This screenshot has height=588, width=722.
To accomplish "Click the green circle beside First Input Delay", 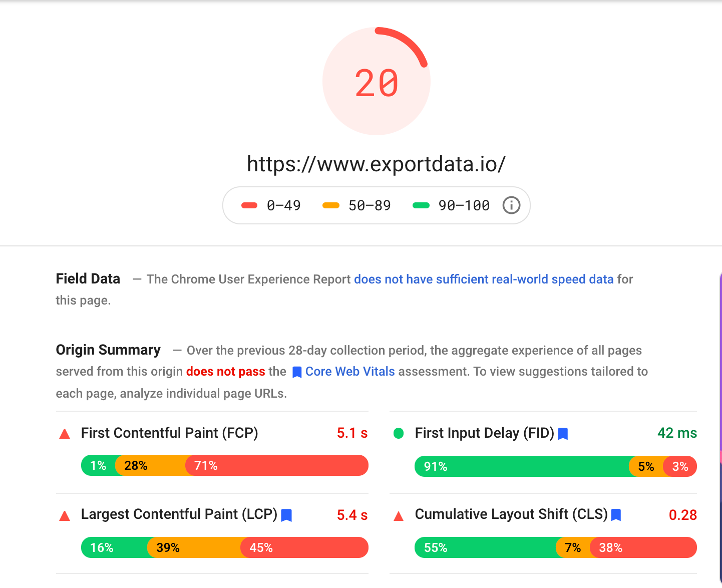I will click(399, 433).
